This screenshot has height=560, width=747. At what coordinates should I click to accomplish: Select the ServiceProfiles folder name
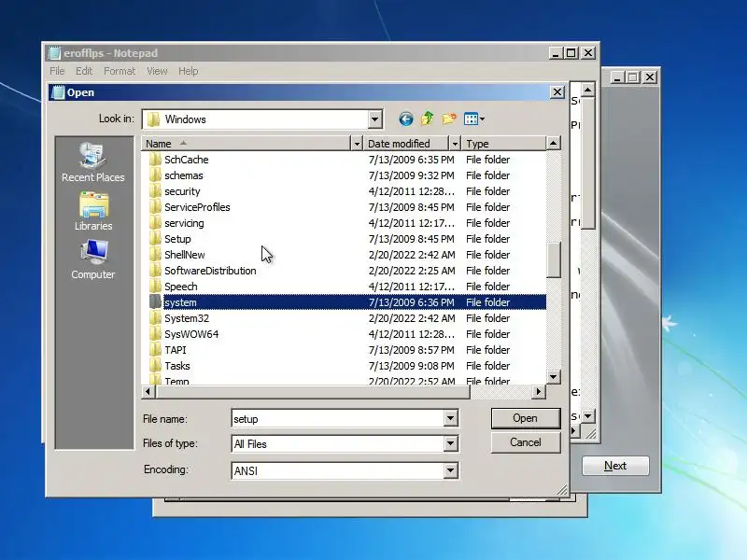coord(197,207)
